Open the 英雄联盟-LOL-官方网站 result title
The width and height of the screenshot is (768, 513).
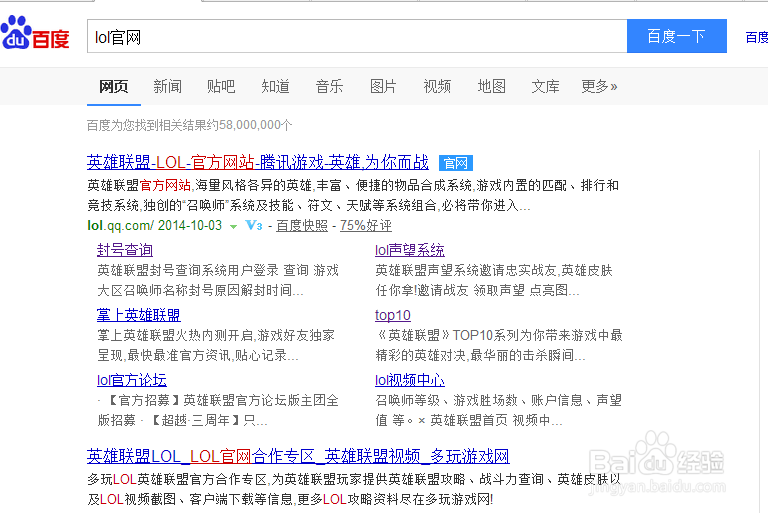[x=258, y=162]
